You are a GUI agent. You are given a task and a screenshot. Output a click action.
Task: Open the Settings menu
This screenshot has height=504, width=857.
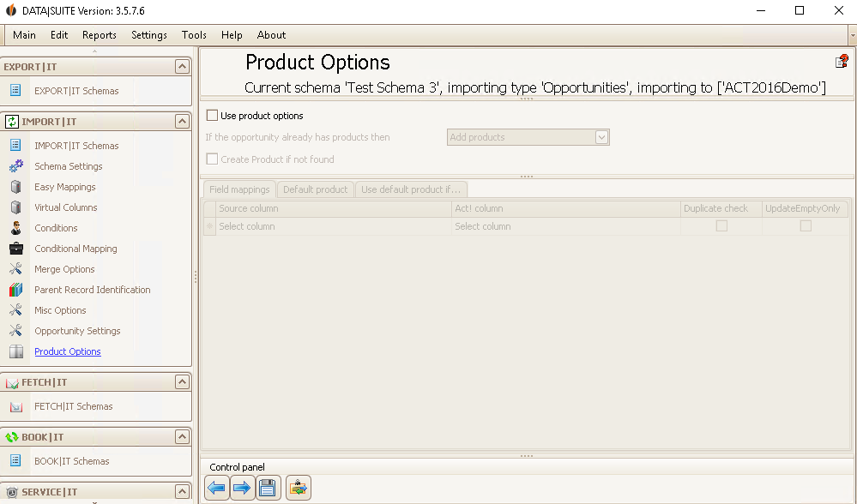point(149,35)
